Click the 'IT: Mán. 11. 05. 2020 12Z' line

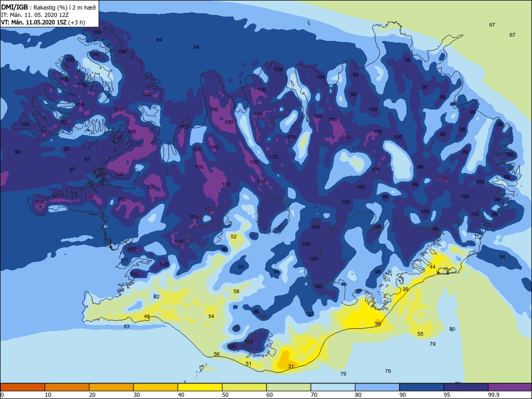point(35,15)
